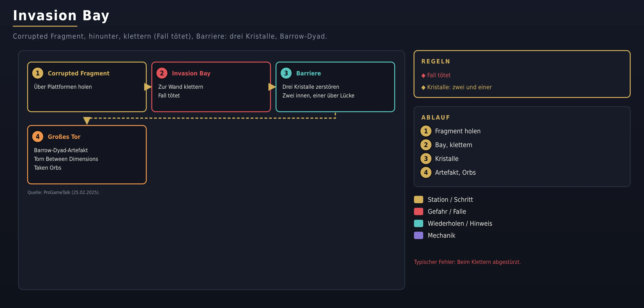Click the REGELN panel heading

436,61
